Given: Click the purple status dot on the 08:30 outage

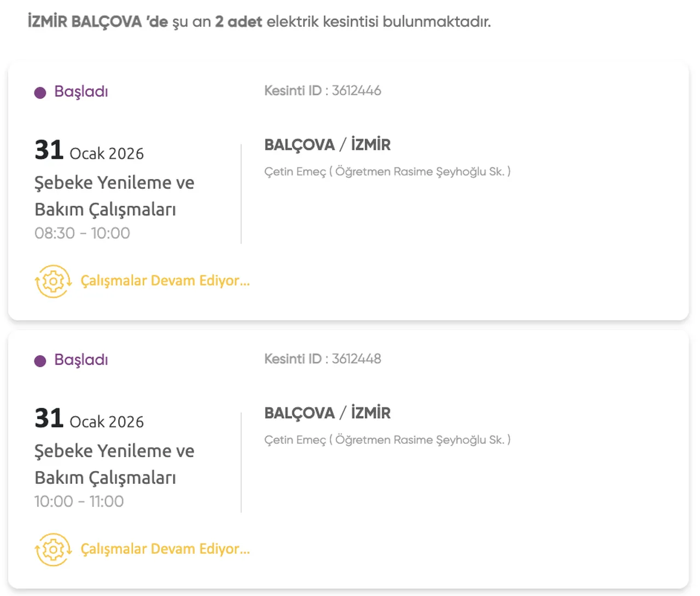Looking at the screenshot, I should (40, 92).
